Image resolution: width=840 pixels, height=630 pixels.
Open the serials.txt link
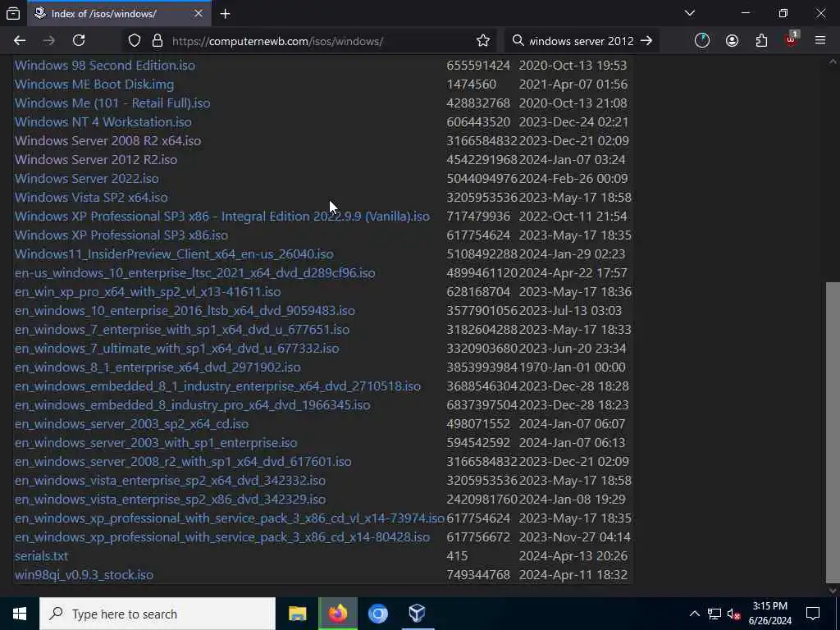(41, 556)
